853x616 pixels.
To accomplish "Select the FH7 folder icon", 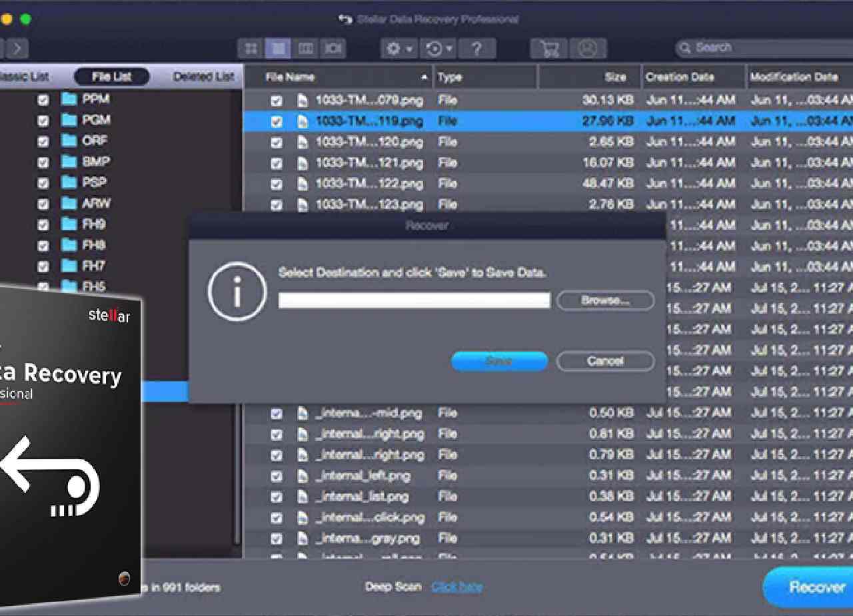I will tap(69, 266).
